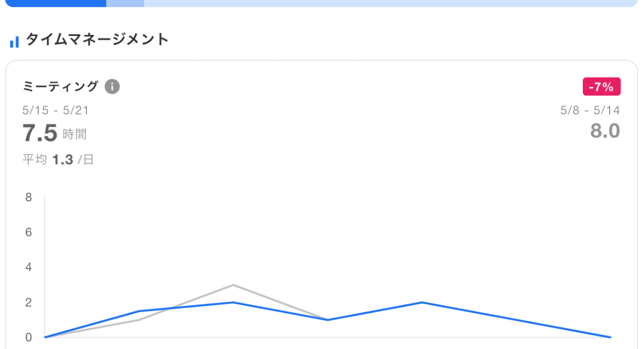Click the info icon next to ミーティング
The image size is (644, 349).
112,86
